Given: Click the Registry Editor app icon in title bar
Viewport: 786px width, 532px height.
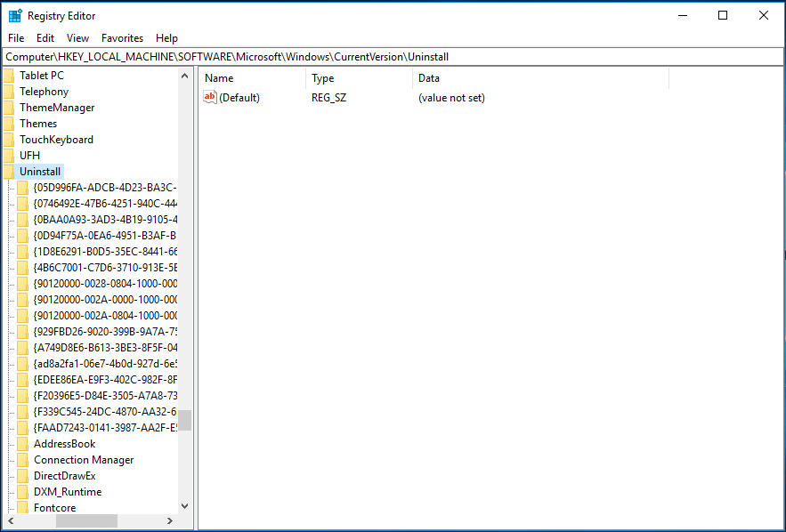Looking at the screenshot, I should 15,15.
